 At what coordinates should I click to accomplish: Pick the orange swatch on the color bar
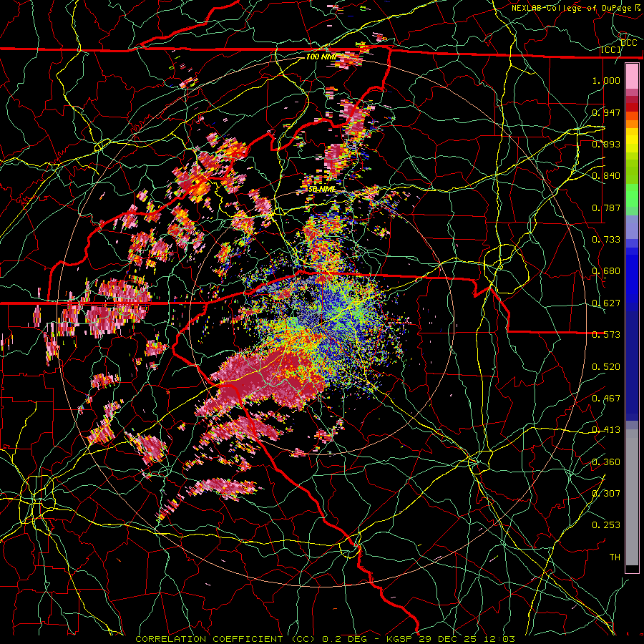[x=632, y=123]
